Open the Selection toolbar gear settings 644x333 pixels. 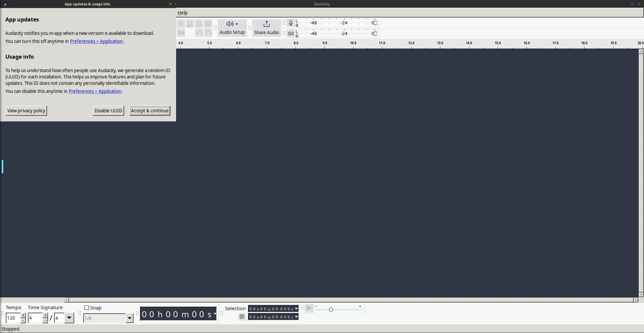coord(242,317)
